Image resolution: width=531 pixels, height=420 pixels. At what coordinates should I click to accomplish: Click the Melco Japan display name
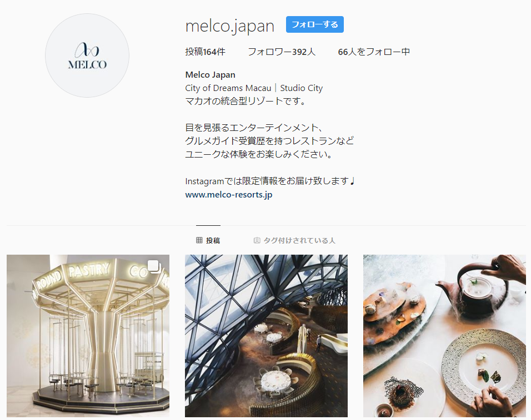[211, 75]
